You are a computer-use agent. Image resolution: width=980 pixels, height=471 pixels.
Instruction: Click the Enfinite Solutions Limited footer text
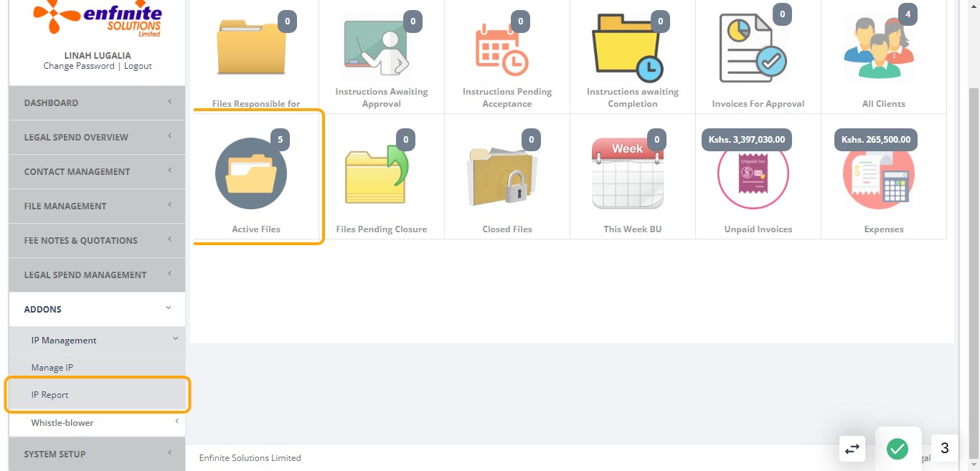pos(250,457)
